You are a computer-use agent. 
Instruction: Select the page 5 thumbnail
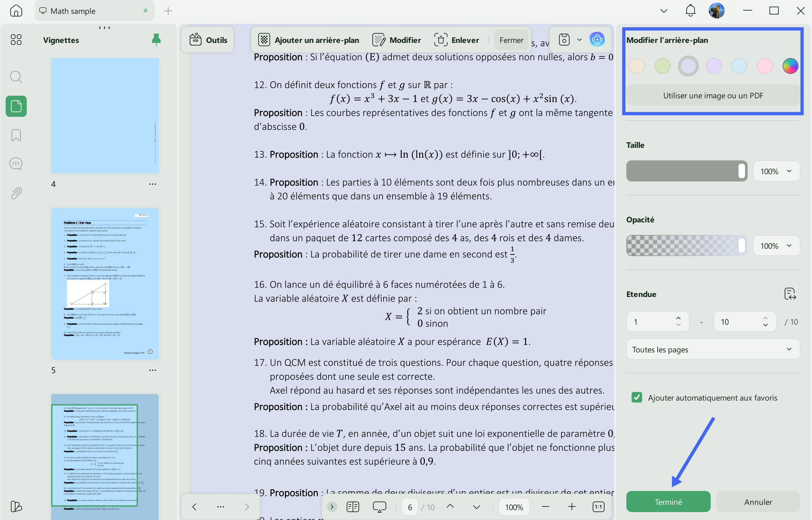[105, 284]
